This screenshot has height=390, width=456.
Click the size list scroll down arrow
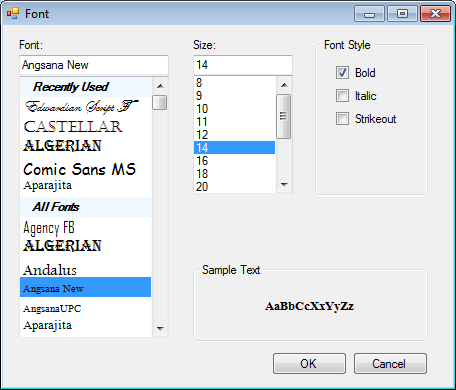tap(284, 184)
